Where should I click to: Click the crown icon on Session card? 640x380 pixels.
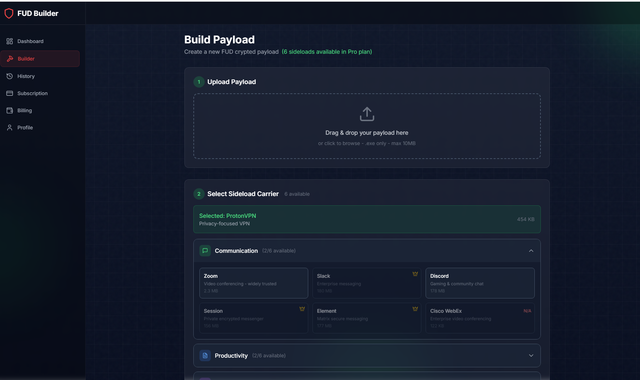[x=302, y=309]
